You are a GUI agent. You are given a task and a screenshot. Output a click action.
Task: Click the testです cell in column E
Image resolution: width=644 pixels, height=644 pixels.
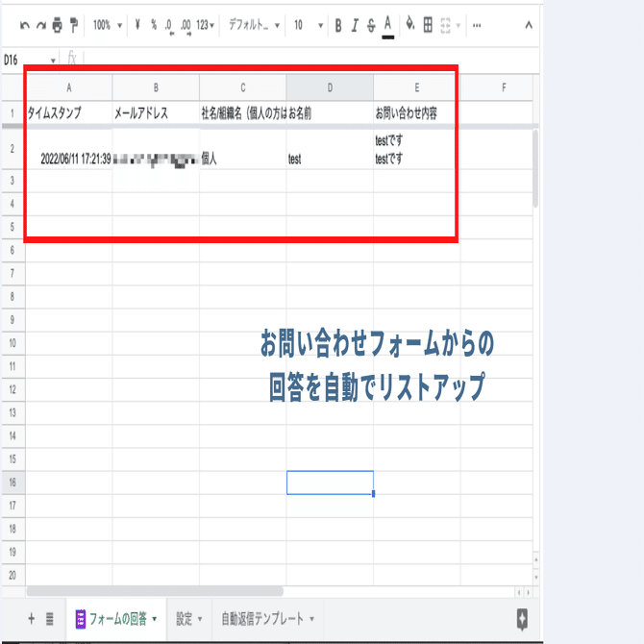tap(417, 149)
